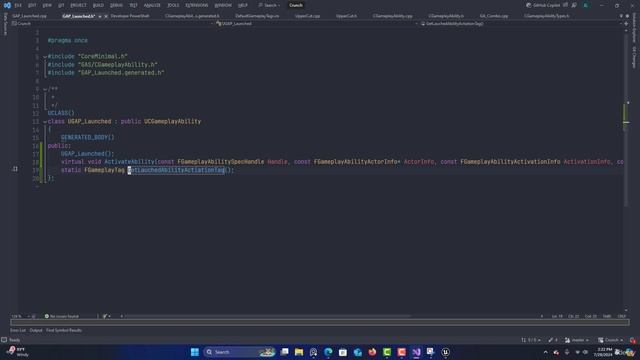This screenshot has height=360, width=640.
Task: Click the ActivateAbility function name
Action: click(129, 162)
